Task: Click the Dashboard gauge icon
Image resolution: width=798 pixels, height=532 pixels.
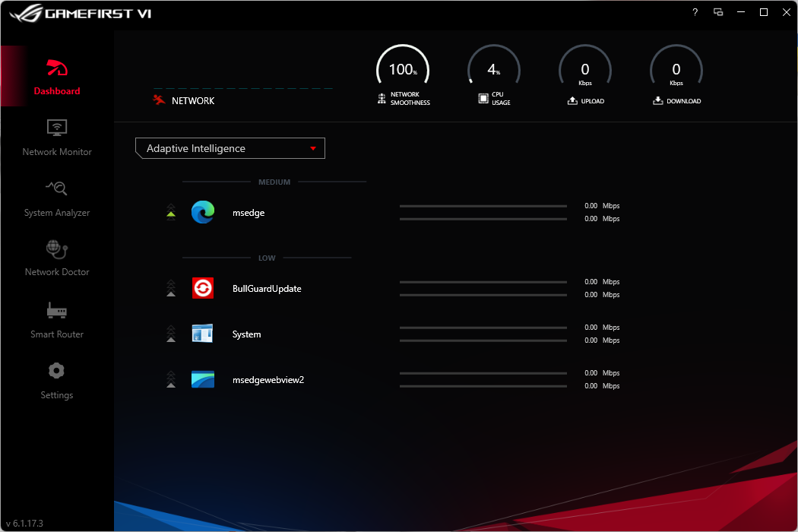Action: [x=57, y=68]
